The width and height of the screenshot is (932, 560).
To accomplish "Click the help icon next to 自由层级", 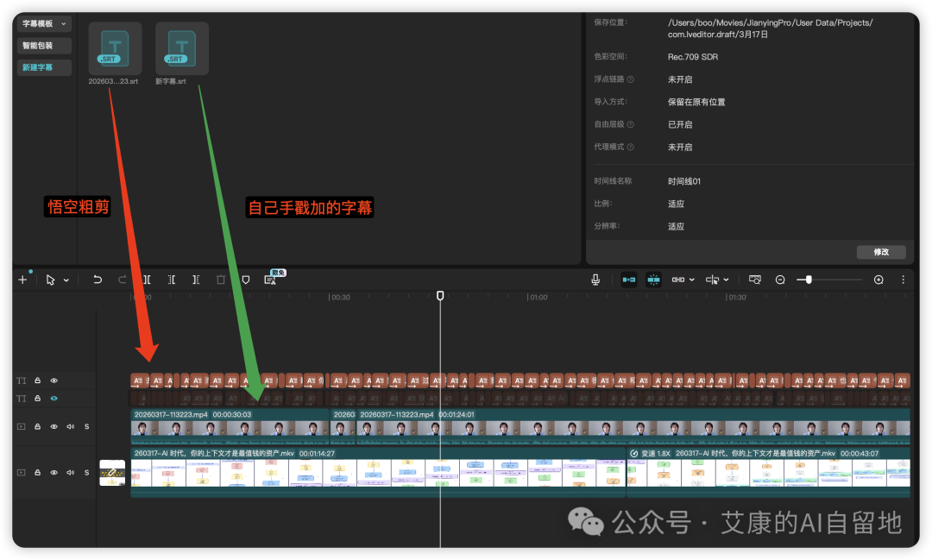I will pyautogui.click(x=631, y=124).
